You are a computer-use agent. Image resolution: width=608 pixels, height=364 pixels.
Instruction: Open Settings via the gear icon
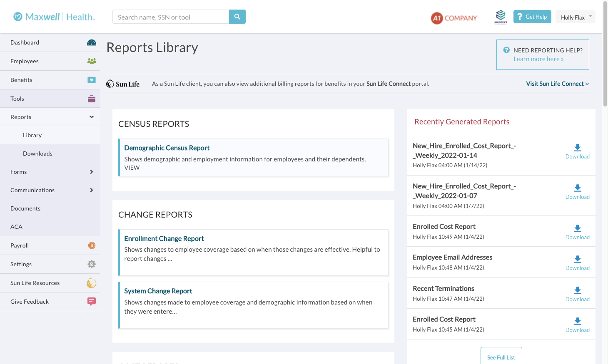pos(92,264)
